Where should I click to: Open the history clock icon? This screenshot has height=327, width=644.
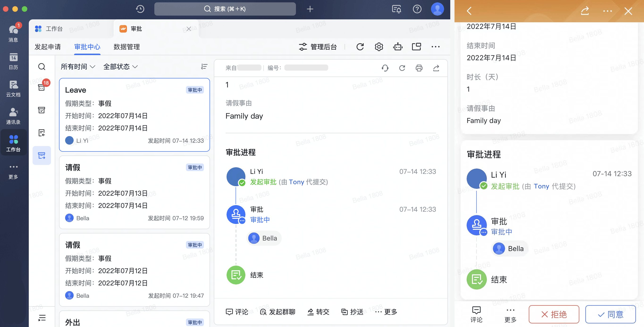tap(140, 9)
